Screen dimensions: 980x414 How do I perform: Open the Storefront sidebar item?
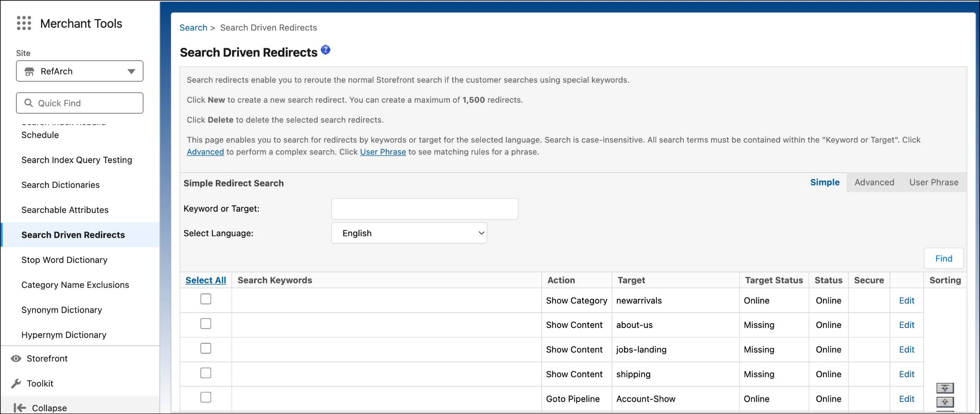click(x=47, y=359)
